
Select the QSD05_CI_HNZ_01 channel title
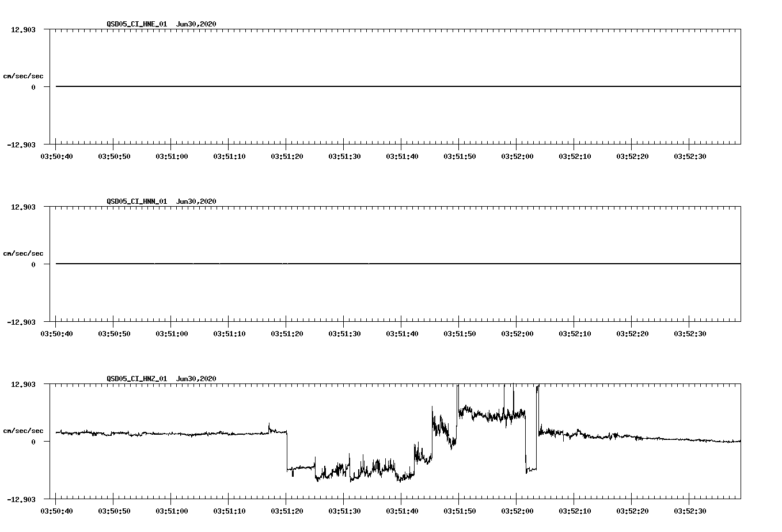click(x=137, y=379)
